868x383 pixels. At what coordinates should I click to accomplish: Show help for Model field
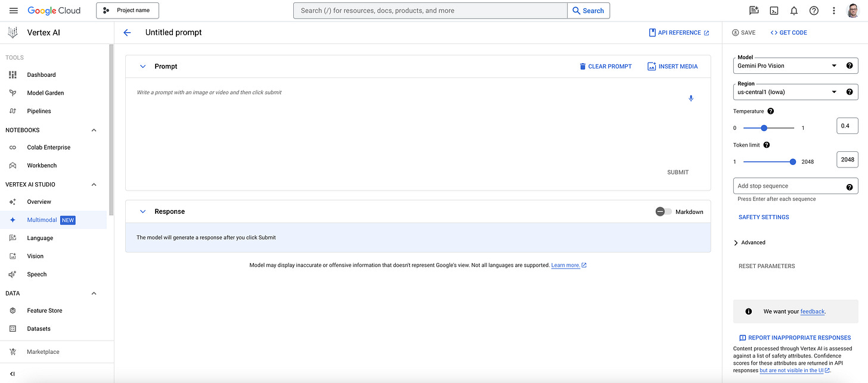pos(850,66)
